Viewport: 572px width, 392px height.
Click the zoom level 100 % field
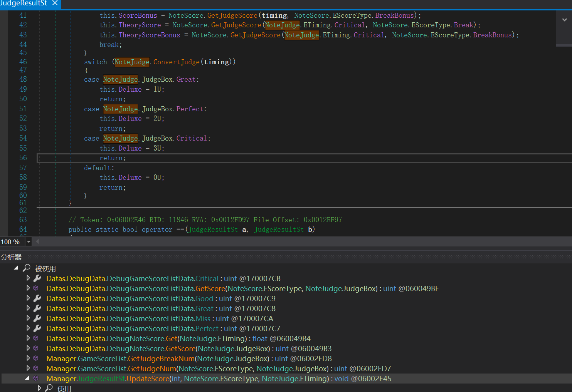point(12,242)
